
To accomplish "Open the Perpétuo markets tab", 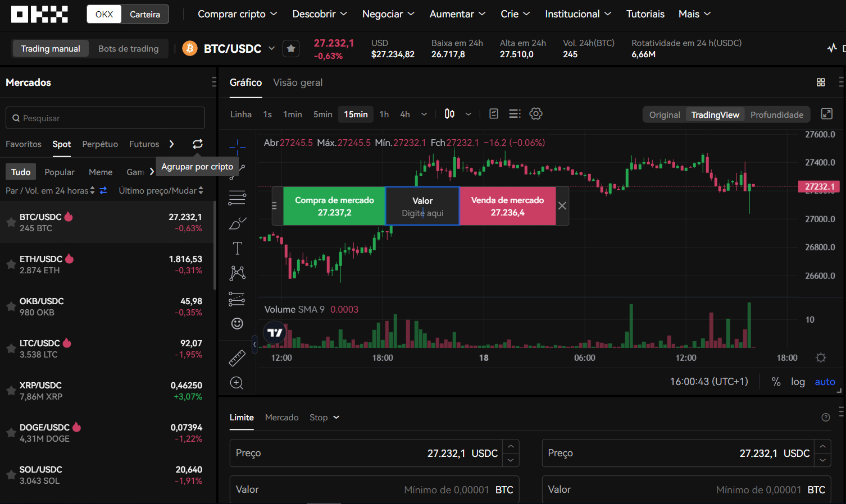I will coord(100,144).
